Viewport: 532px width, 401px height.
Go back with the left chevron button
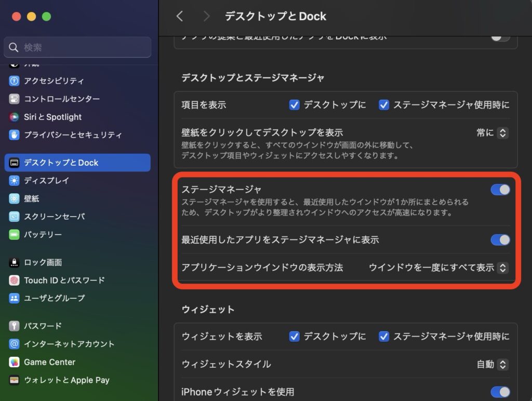(180, 16)
